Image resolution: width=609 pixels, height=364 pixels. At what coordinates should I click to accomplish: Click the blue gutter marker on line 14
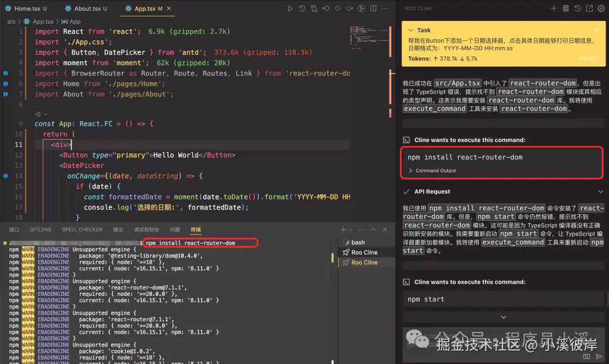[x=6, y=176]
